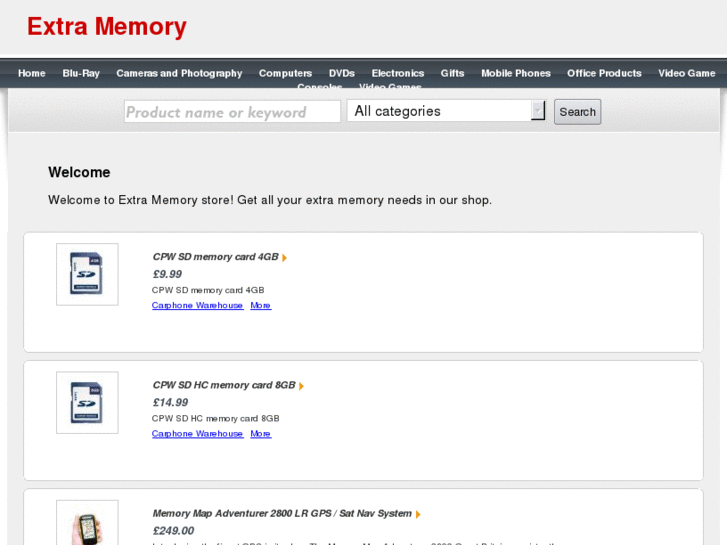Open Memory Map Adventurer GPS thumbnail
The image size is (727, 545).
pos(87,523)
